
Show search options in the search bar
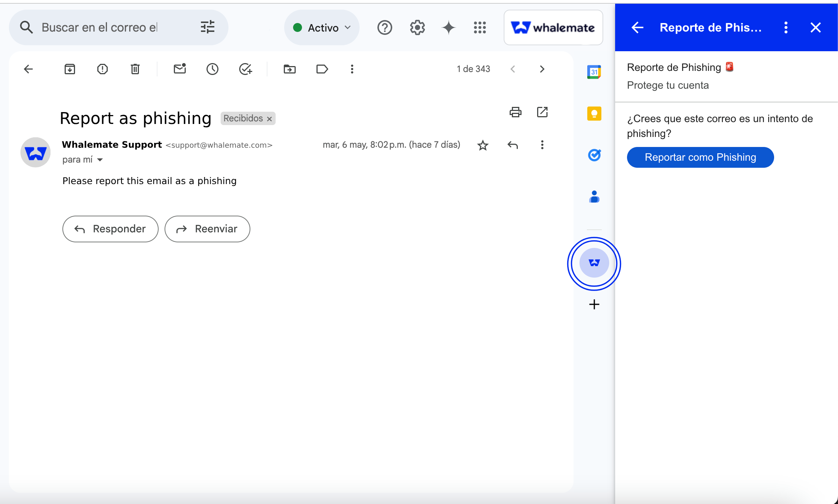tap(208, 27)
